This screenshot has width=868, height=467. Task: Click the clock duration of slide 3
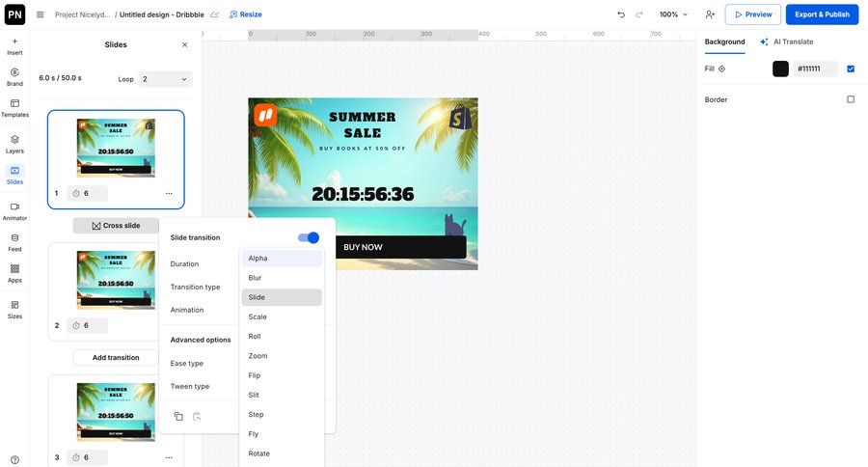[x=87, y=457]
